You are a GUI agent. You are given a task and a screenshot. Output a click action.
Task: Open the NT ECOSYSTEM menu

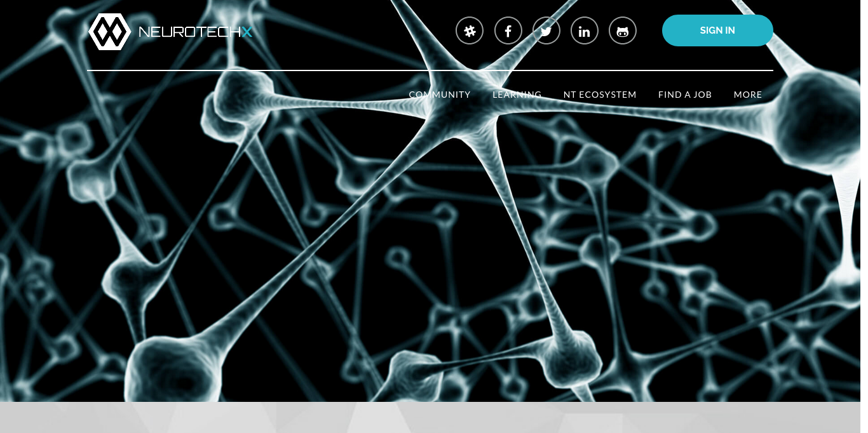click(x=600, y=95)
